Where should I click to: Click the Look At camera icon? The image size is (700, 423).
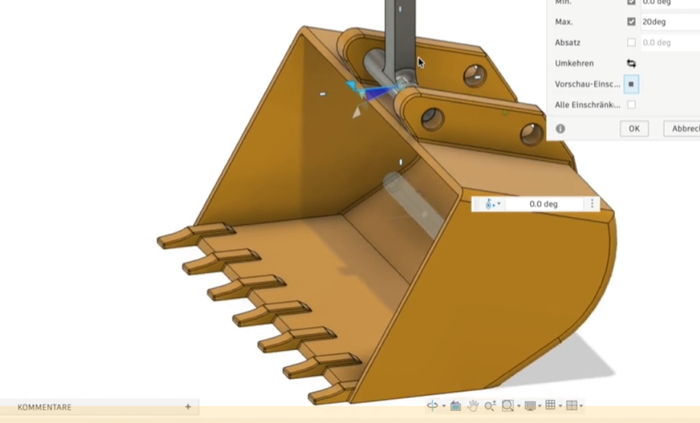(455, 406)
